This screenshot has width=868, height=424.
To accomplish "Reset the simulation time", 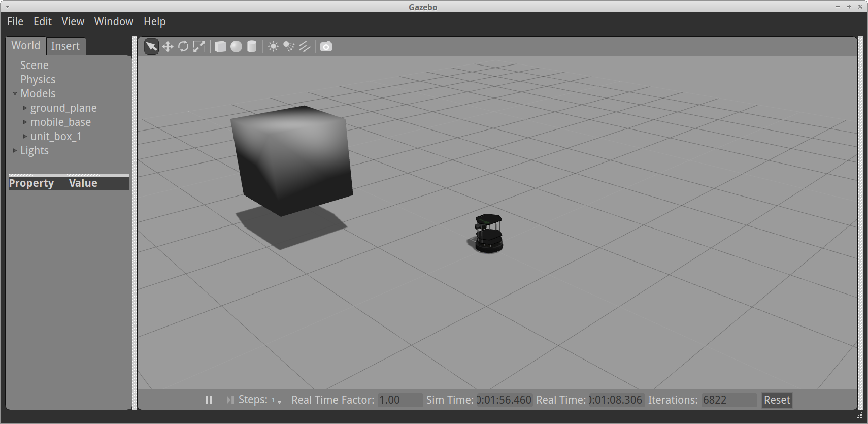I will pos(777,400).
